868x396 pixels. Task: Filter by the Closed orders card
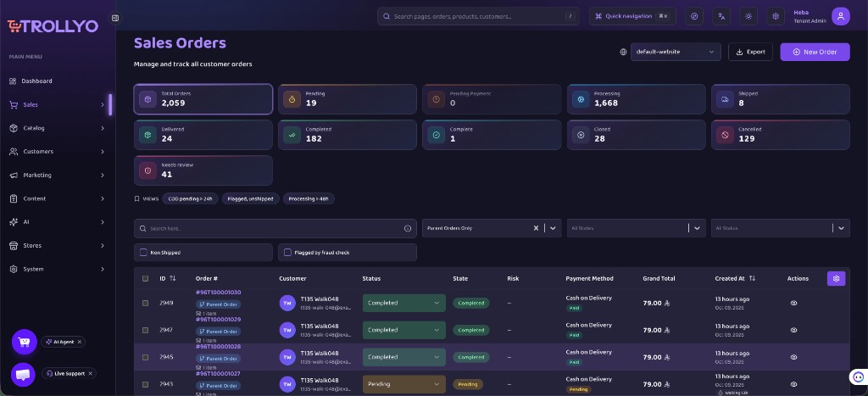pyautogui.click(x=636, y=135)
